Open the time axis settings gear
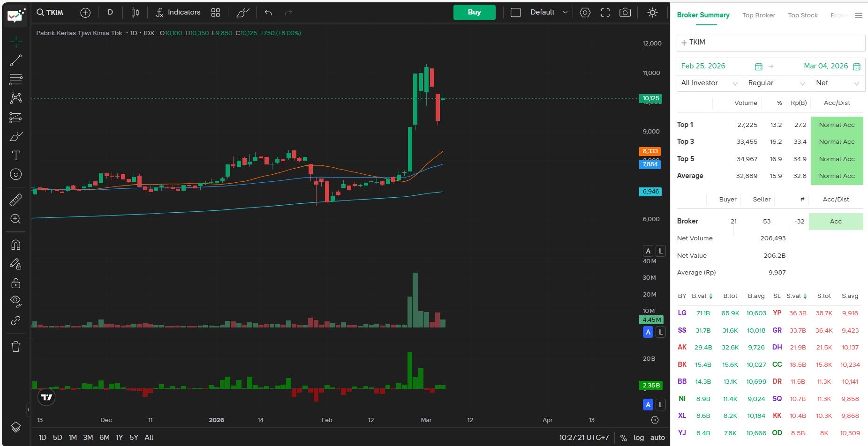The height and width of the screenshot is (446, 868). pos(655,420)
